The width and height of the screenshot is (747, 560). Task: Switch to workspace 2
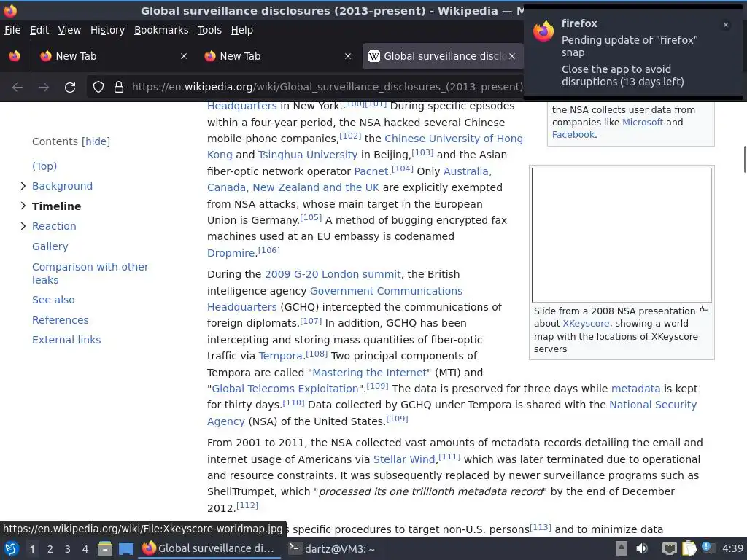[50, 549]
